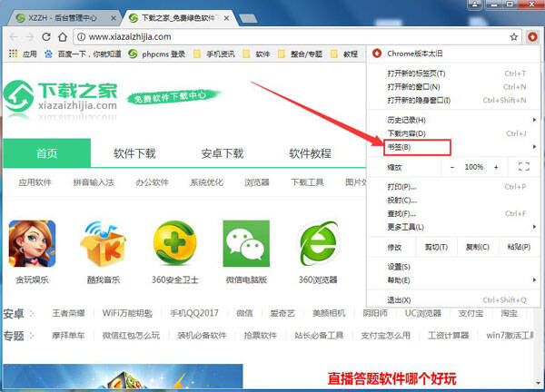Close the 下载之家 tab
Viewport: 545px width, 392px height.
pos(226,18)
